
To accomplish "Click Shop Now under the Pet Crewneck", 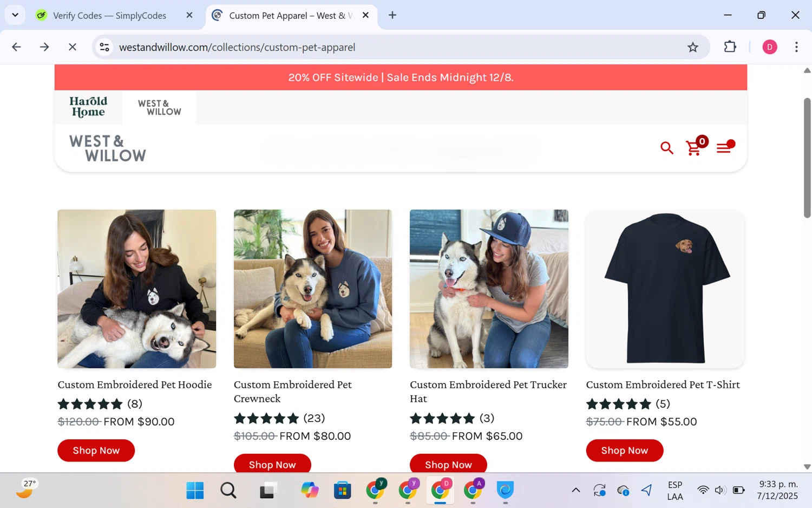I will [x=272, y=464].
